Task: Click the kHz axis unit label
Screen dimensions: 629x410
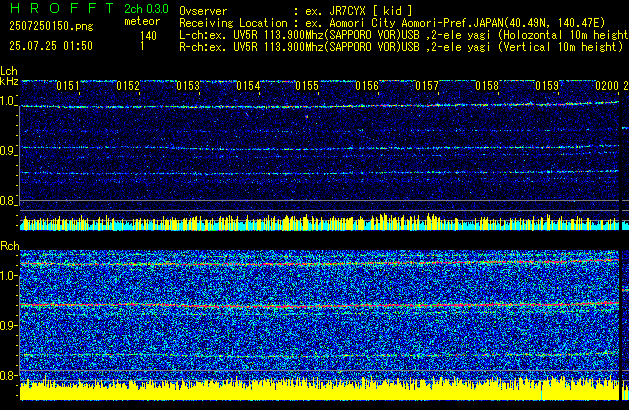Action: pyautogui.click(x=9, y=81)
